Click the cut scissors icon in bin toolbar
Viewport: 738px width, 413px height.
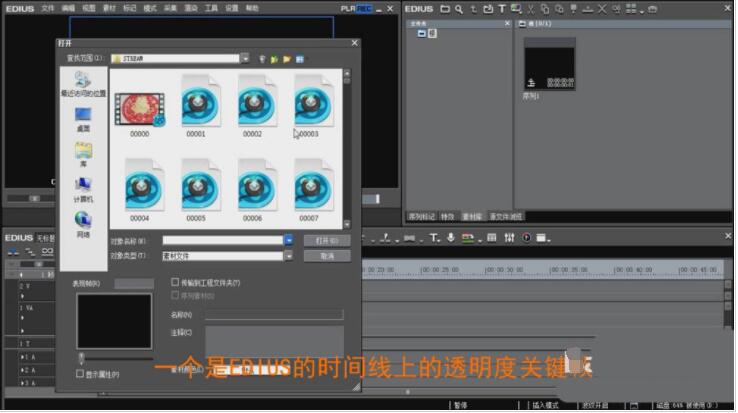click(x=531, y=9)
